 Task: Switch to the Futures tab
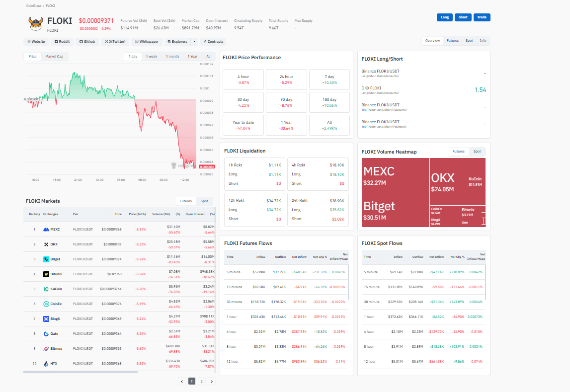pos(453,40)
